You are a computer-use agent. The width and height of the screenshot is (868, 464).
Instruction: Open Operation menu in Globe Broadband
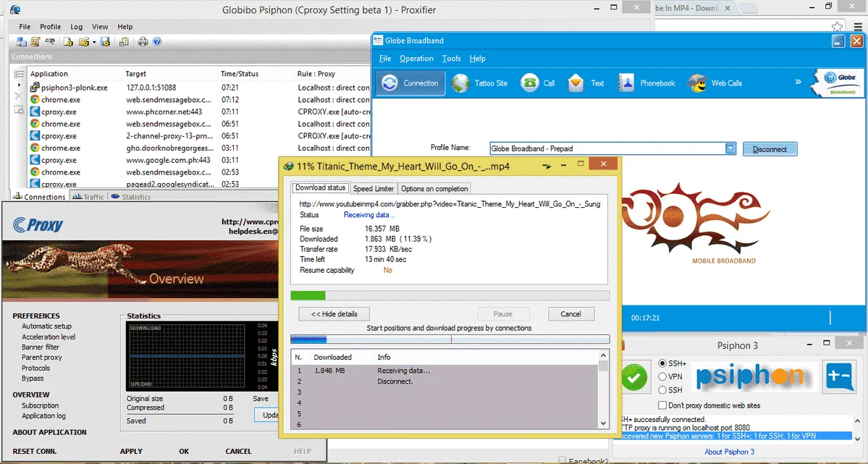pos(416,58)
